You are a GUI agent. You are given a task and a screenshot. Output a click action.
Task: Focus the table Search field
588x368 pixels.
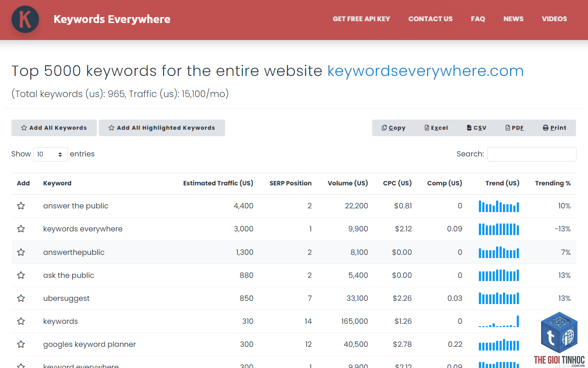pos(532,154)
